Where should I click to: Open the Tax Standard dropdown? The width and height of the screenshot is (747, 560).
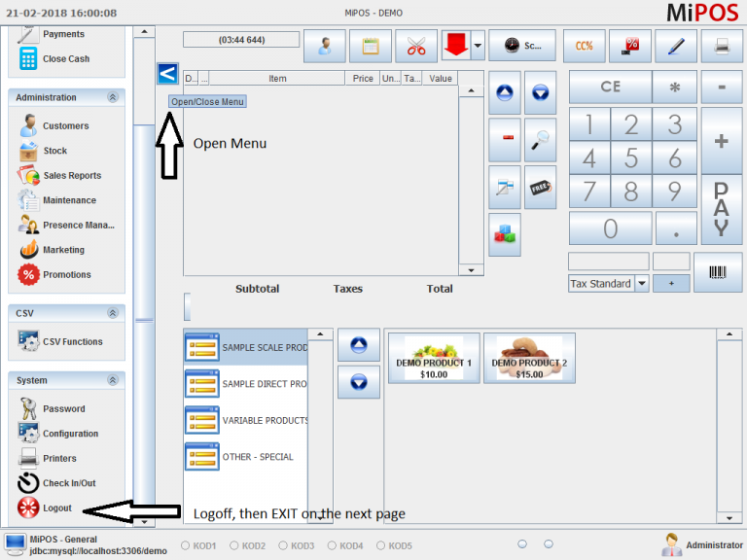642,283
